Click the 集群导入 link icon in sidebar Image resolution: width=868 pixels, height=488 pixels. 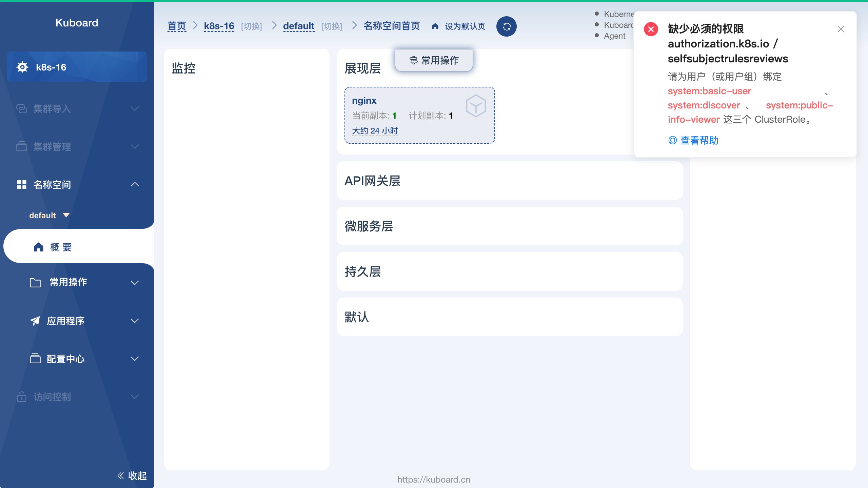click(22, 108)
